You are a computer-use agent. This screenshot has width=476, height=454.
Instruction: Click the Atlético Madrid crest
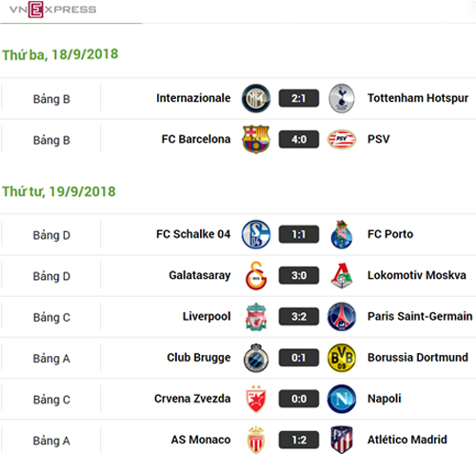342,440
